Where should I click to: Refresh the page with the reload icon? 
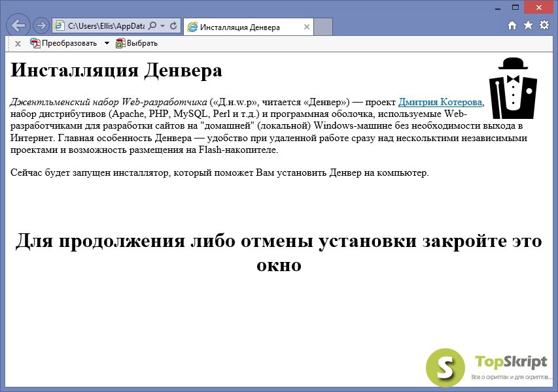tap(173, 25)
